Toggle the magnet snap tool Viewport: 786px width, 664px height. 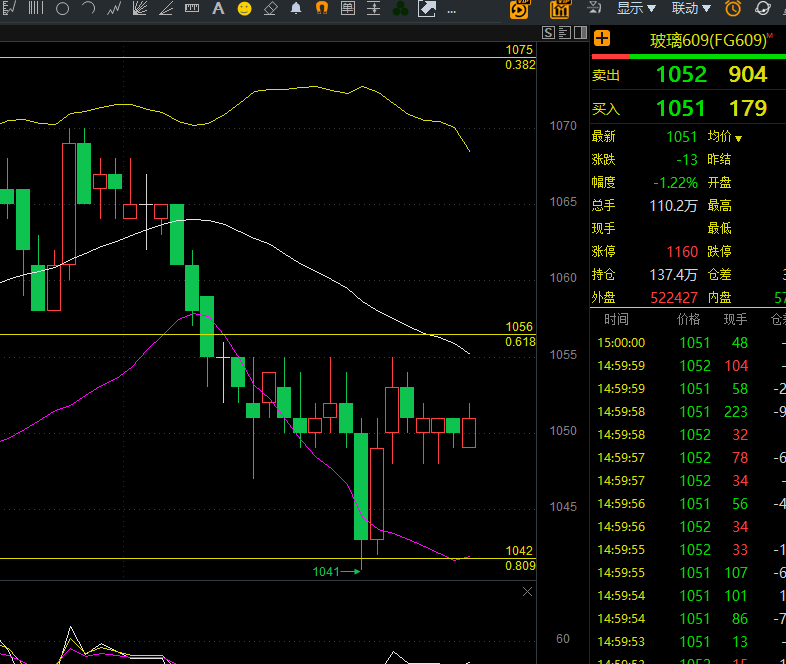[x=322, y=8]
